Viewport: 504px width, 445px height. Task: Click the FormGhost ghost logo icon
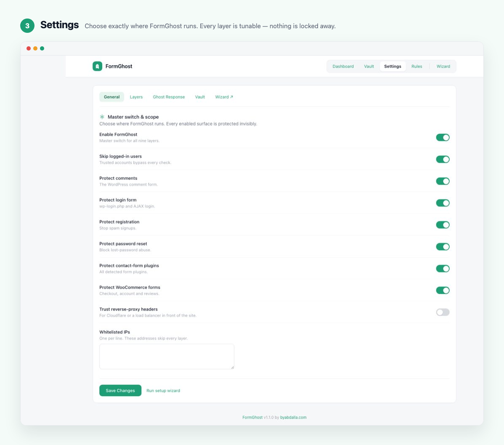coord(98,66)
